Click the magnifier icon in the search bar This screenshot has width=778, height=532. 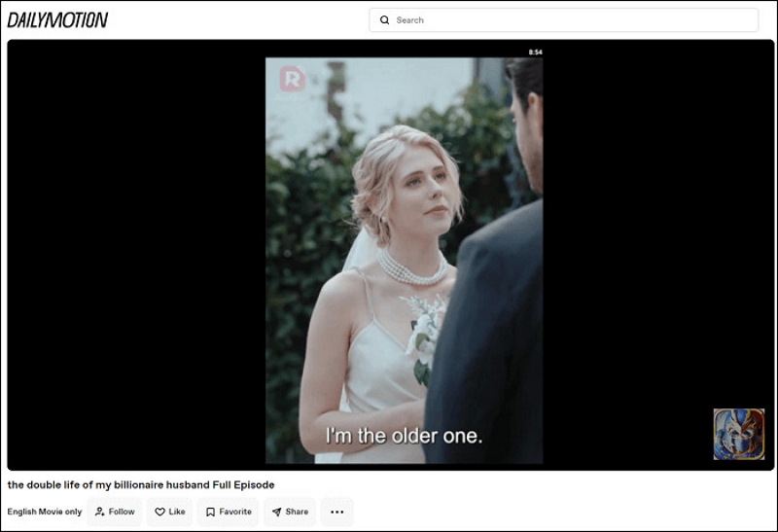point(384,19)
